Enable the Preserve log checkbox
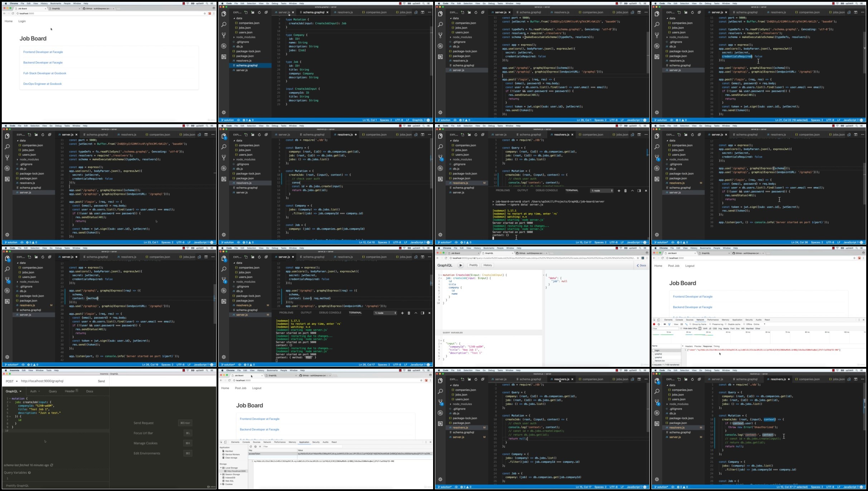Screen dimensions: 868x491 [x=710, y=324]
